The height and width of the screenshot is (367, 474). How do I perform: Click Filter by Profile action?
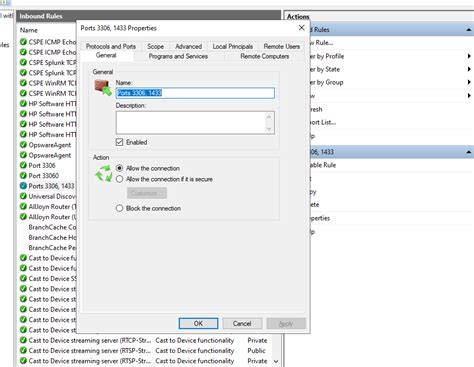click(327, 56)
